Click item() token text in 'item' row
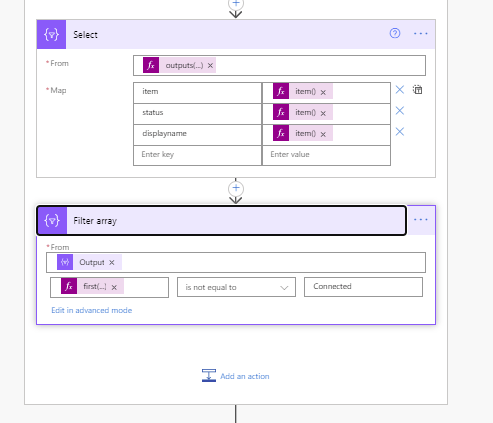 pos(305,92)
